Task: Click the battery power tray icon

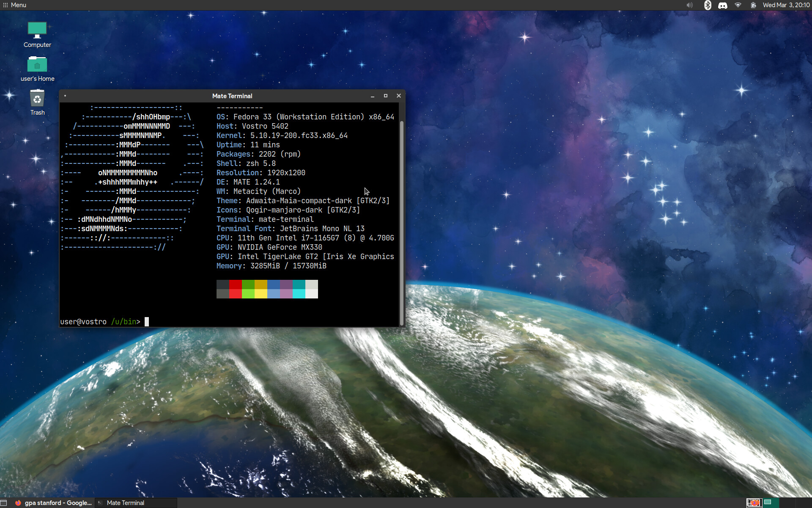Action: [x=753, y=5]
